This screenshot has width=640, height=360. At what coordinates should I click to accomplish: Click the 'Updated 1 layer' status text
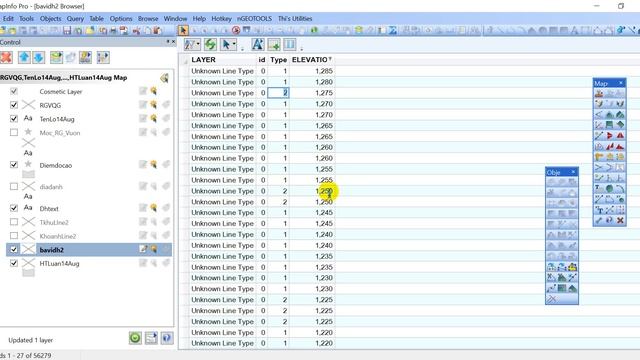coord(31,340)
